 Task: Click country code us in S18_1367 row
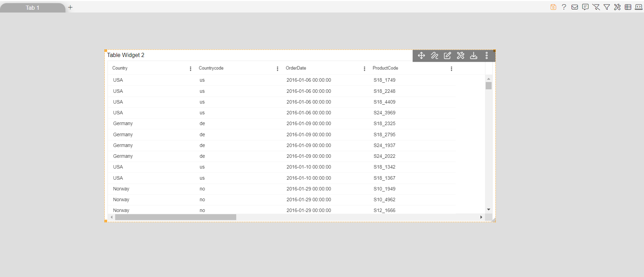click(202, 178)
